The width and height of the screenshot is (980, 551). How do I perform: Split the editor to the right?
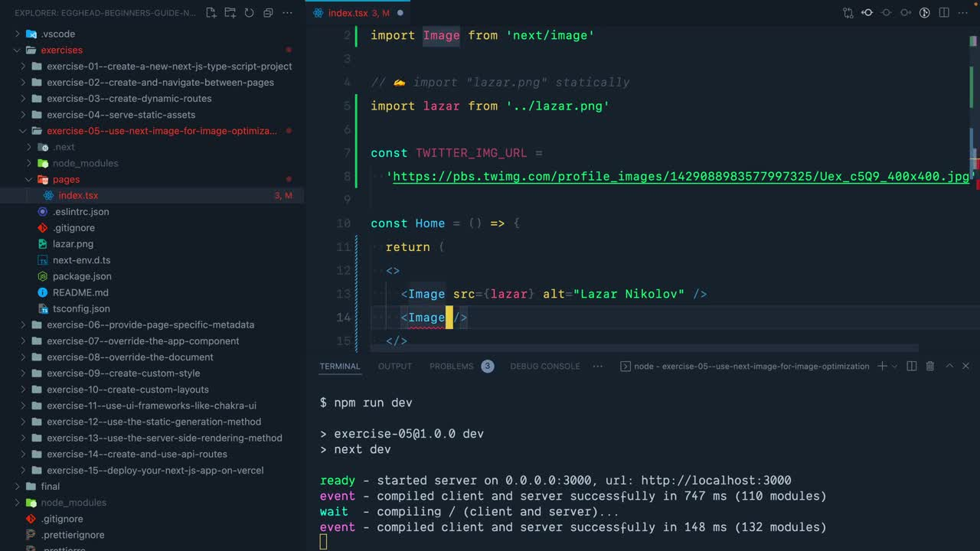point(944,13)
